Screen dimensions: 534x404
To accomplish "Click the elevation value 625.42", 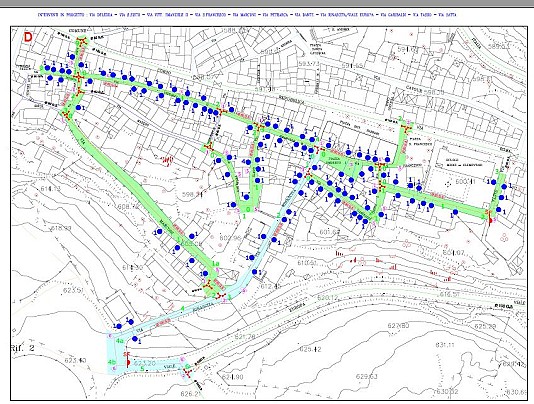I will click(310, 349).
